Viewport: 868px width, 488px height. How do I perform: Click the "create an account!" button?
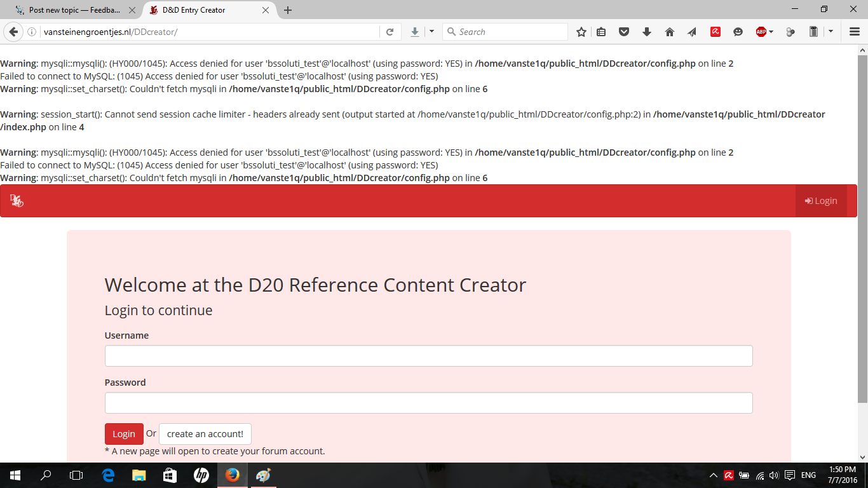click(205, 434)
